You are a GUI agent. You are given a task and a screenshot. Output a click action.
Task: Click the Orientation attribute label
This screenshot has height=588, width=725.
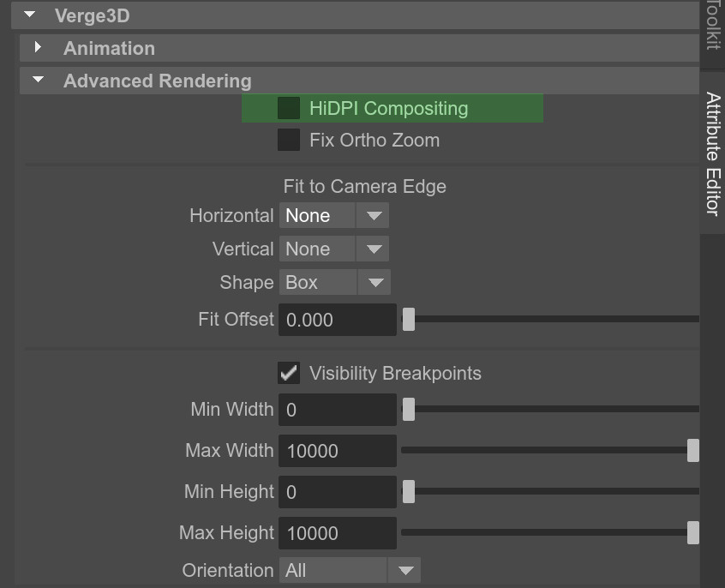[x=228, y=570]
